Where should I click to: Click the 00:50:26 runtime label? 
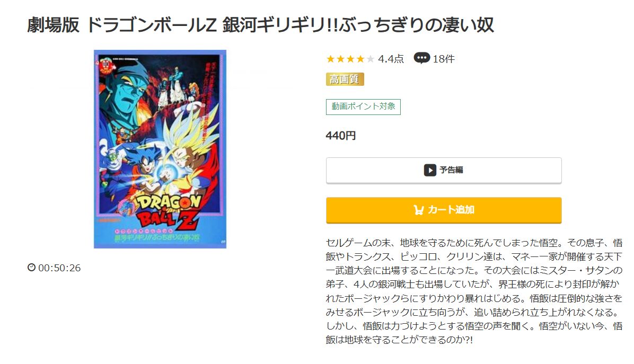(59, 268)
